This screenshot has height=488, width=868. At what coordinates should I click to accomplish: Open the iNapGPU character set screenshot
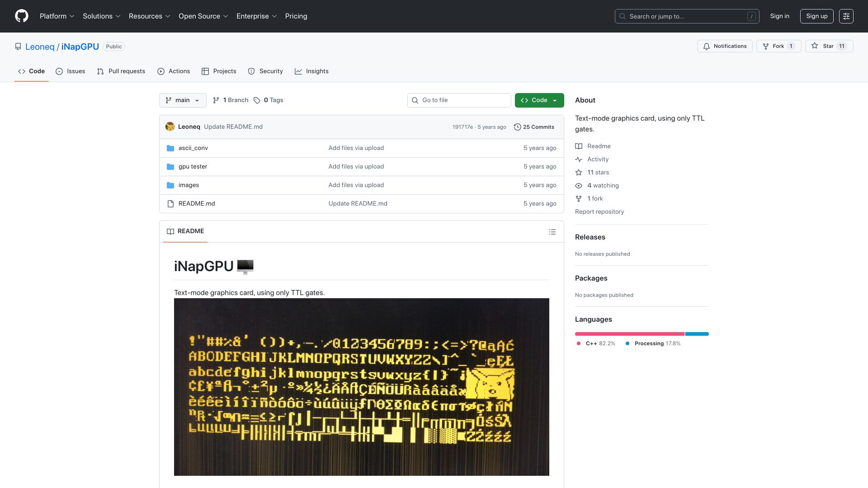(x=362, y=387)
